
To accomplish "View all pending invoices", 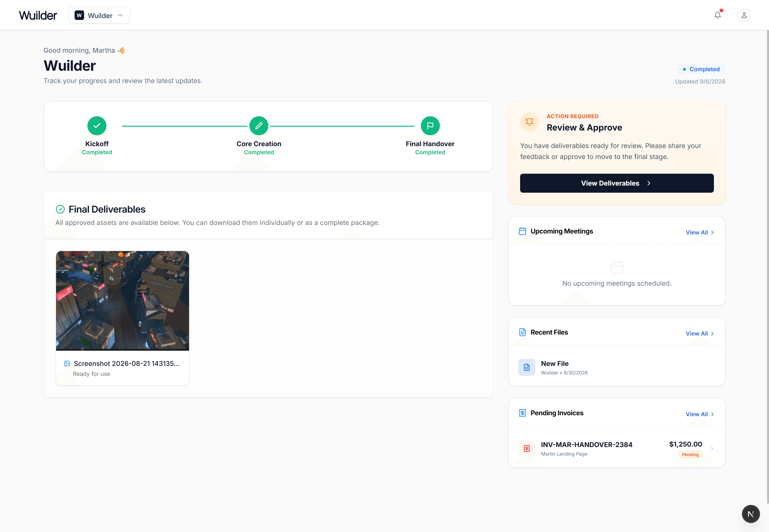I will coord(700,414).
